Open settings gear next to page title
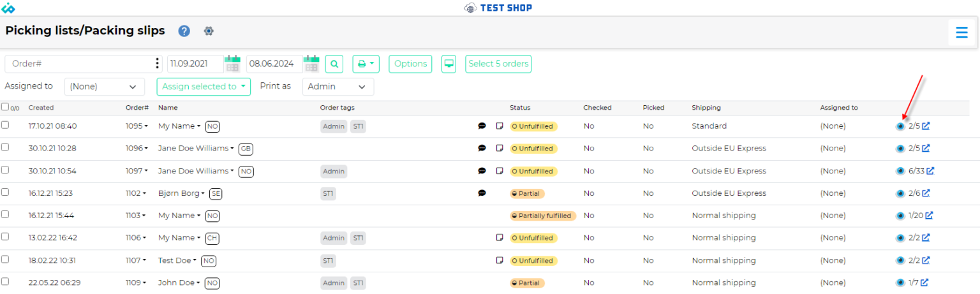Screen dimensions: 980x294 point(209,31)
